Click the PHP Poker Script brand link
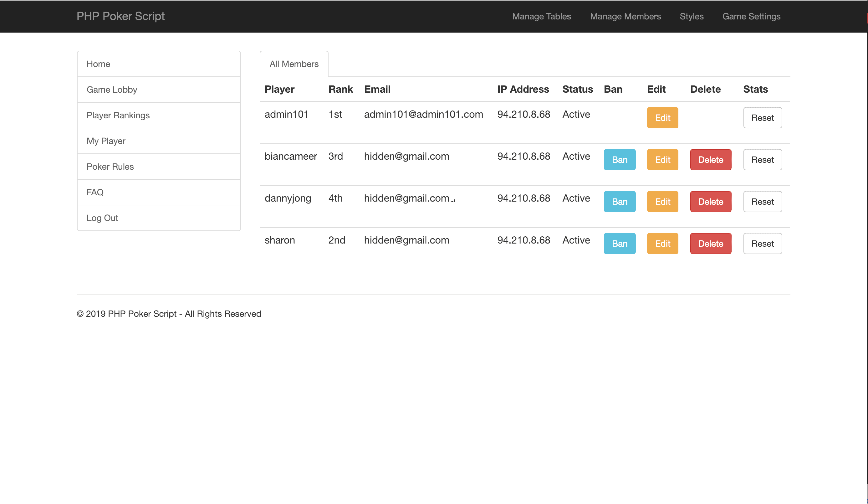 tap(120, 16)
